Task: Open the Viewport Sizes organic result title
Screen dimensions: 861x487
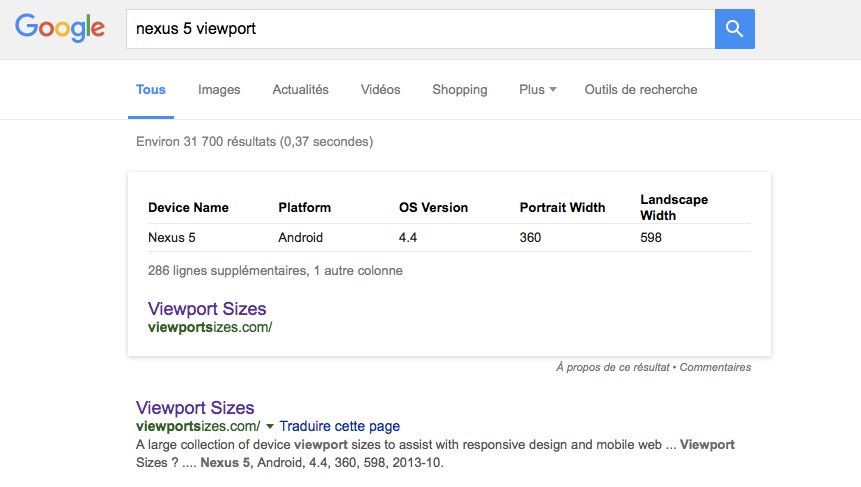Action: [195, 408]
